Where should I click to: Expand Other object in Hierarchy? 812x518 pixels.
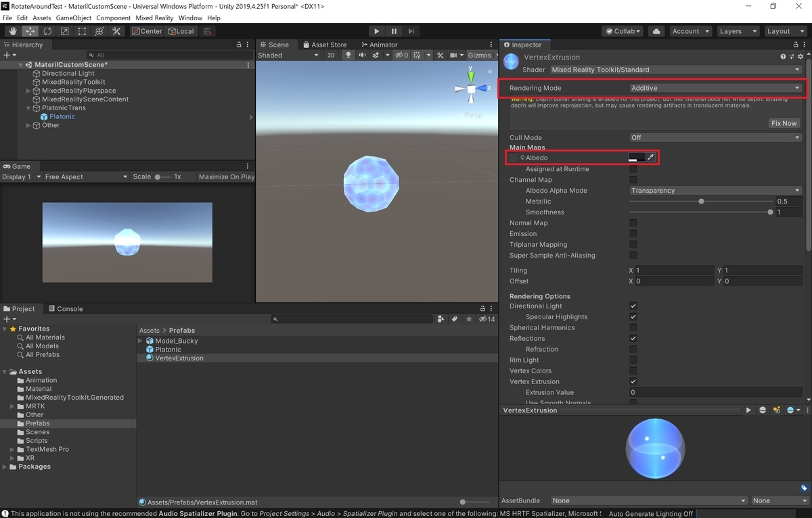(x=28, y=125)
